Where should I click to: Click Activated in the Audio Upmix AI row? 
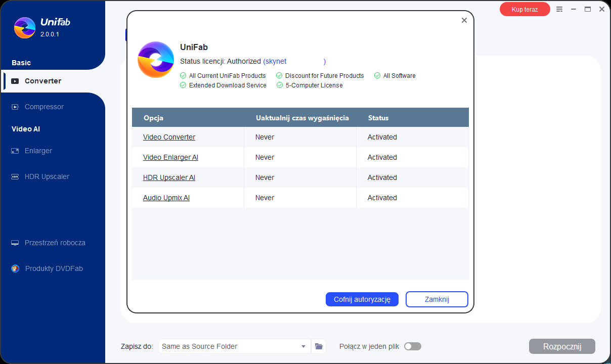382,198
